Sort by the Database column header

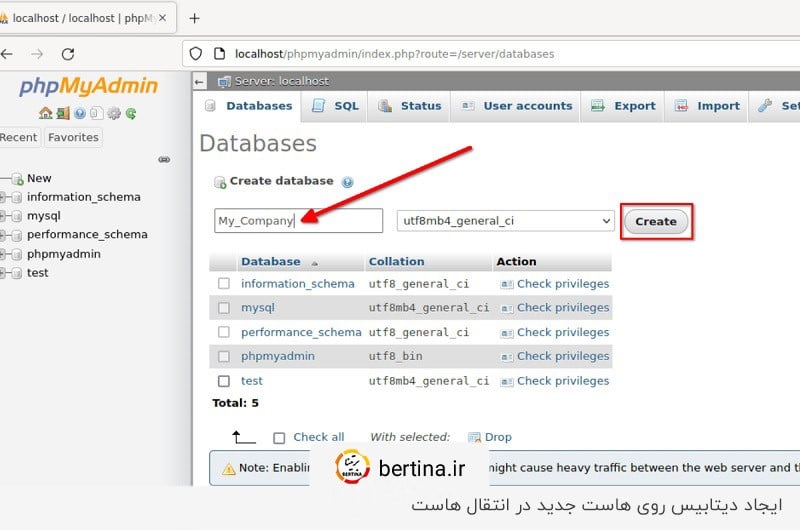271,262
